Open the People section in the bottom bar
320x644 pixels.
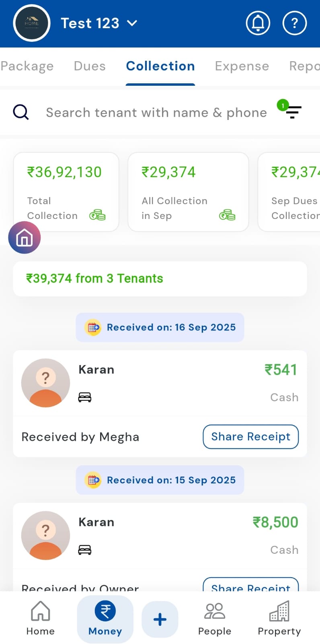214,619
